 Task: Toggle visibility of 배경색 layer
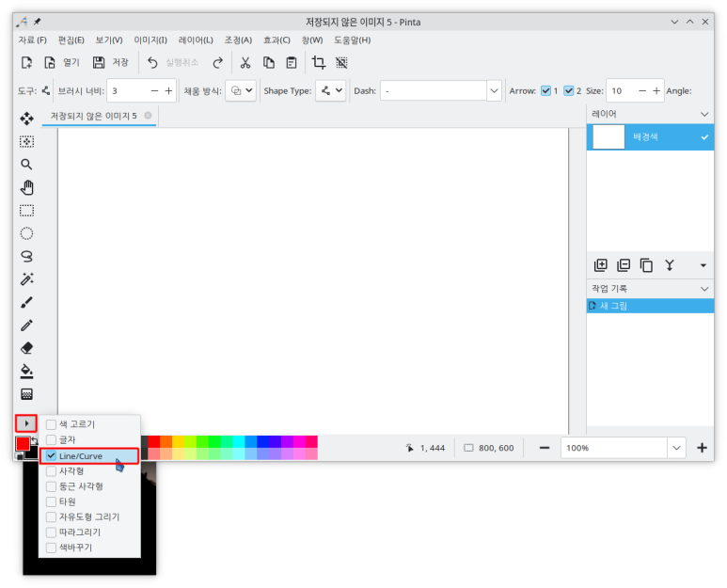tap(704, 137)
